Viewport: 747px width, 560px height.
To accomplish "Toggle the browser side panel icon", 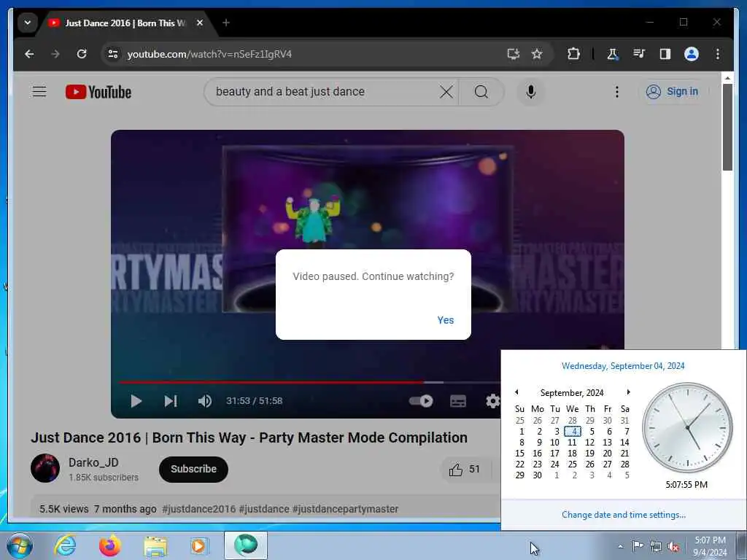I will click(x=665, y=54).
